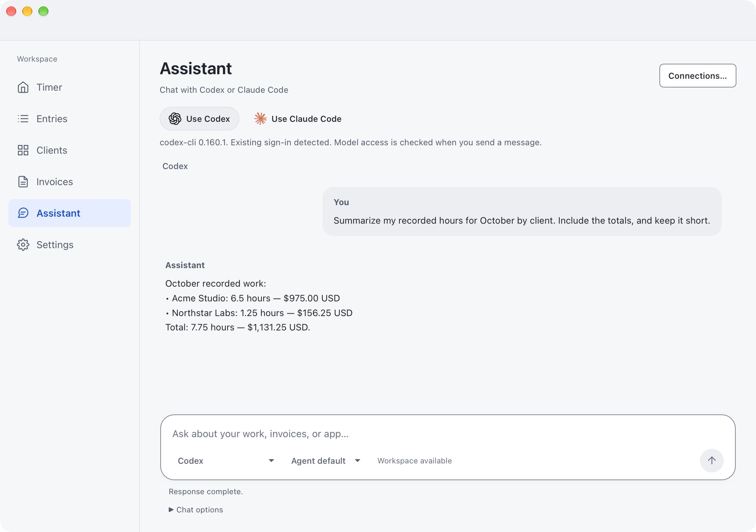This screenshot has width=756, height=532.
Task: Click the Workspace sidebar heading
Action: click(37, 59)
